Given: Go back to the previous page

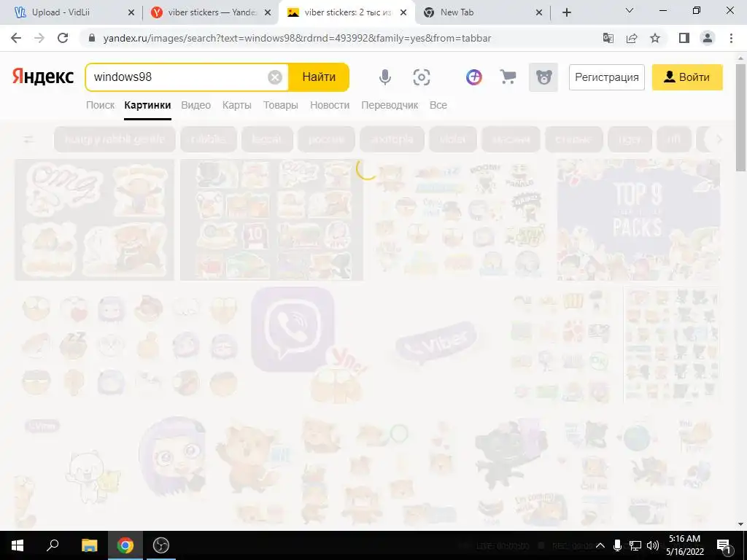Looking at the screenshot, I should [16, 38].
